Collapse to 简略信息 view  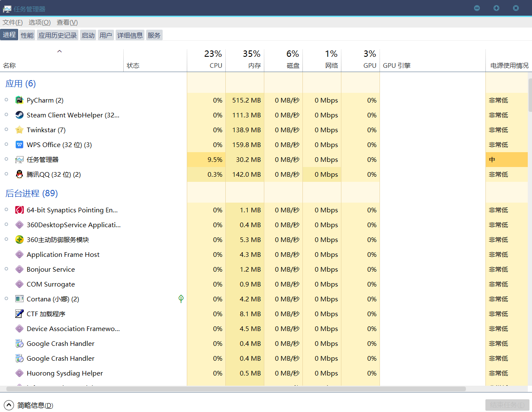tap(30, 405)
